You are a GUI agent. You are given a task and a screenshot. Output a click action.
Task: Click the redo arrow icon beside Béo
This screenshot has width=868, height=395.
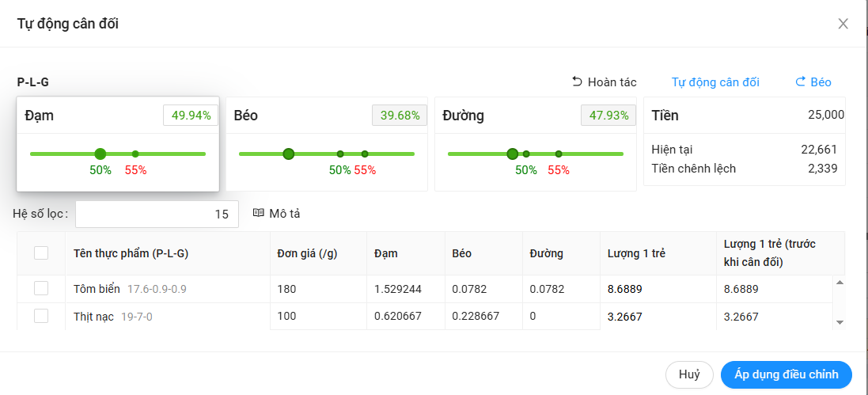coord(800,82)
